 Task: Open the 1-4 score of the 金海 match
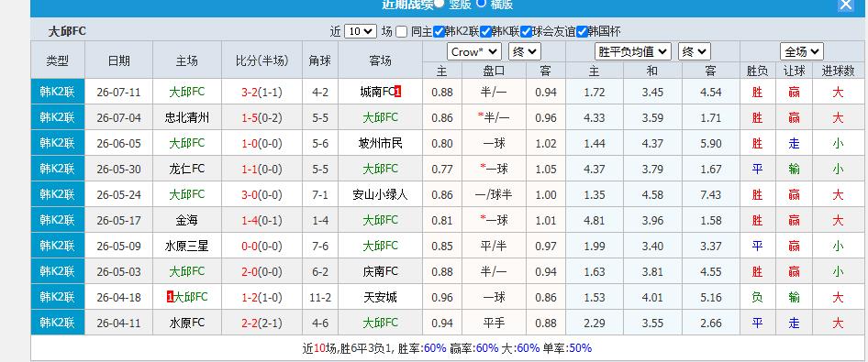[x=250, y=221]
